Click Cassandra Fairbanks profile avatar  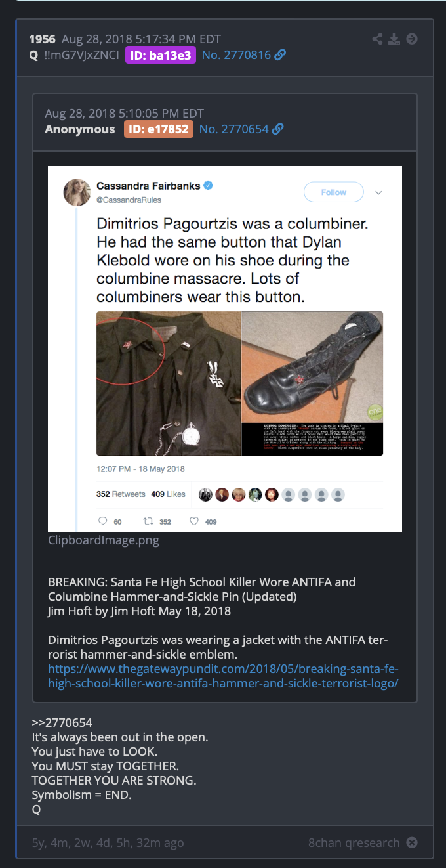[77, 192]
